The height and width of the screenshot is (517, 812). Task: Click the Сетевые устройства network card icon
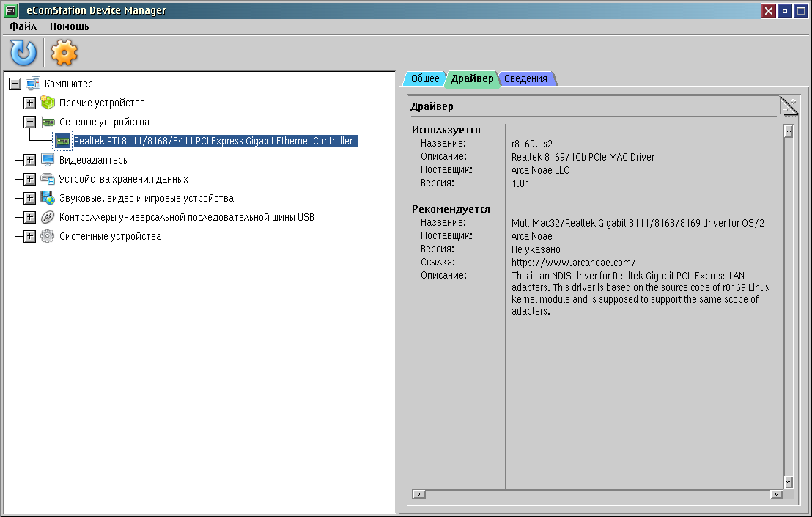[48, 122]
